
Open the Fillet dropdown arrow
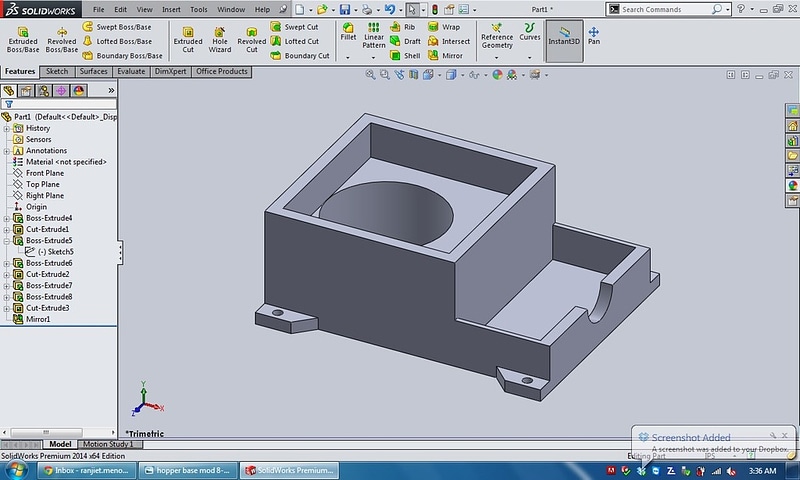348,58
